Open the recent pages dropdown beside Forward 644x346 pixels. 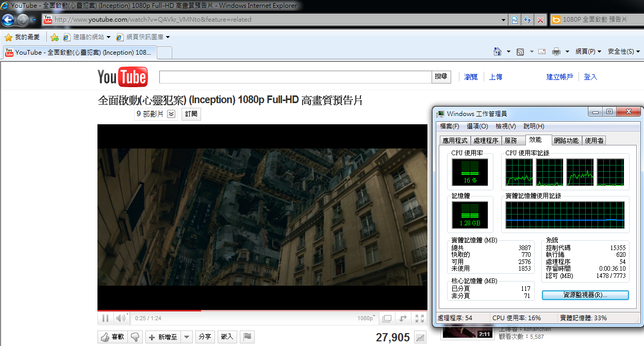coord(34,20)
